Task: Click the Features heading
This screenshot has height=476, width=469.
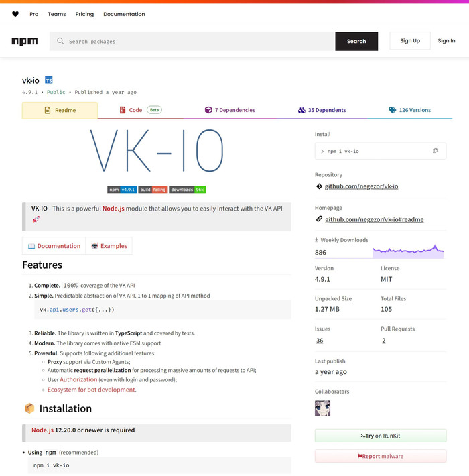Action: click(42, 265)
